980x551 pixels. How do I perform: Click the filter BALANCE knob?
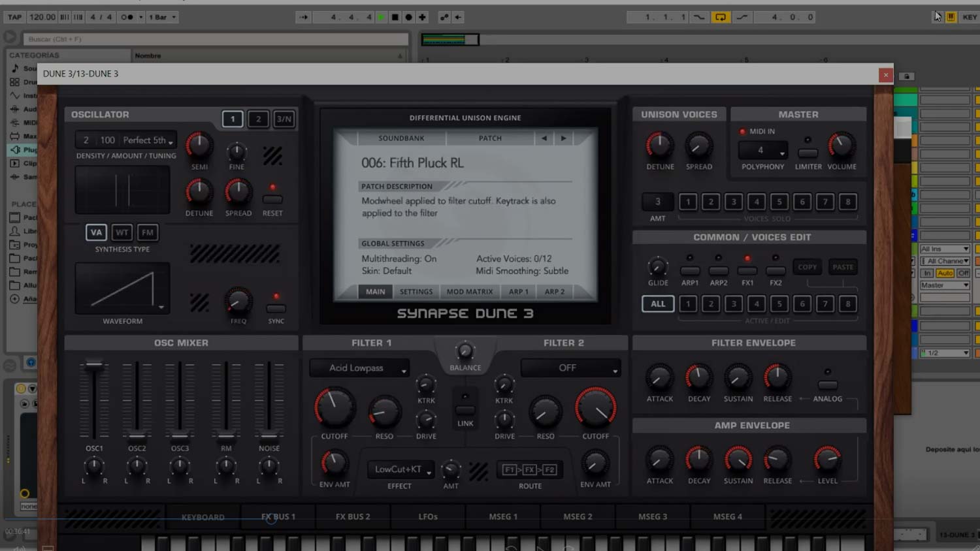[x=465, y=351]
